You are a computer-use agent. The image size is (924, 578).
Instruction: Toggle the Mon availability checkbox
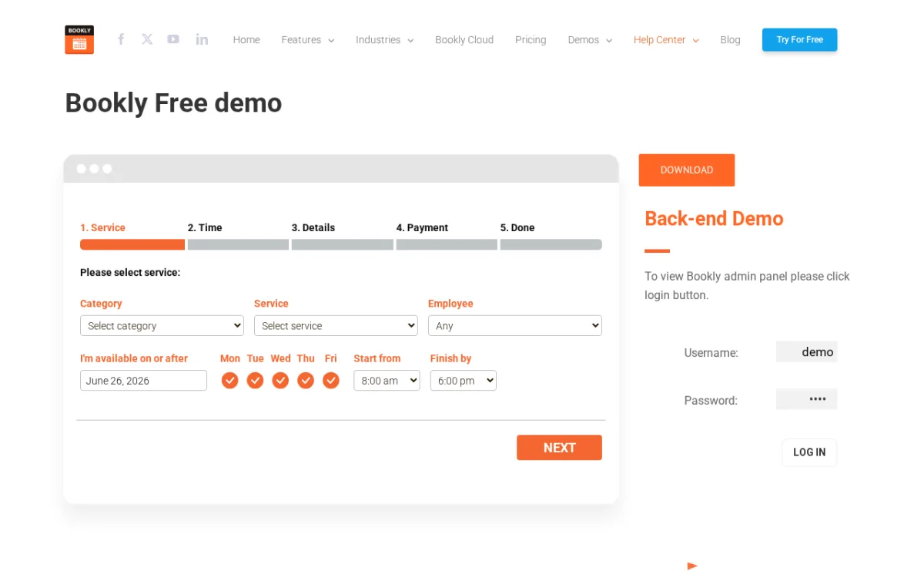point(229,381)
